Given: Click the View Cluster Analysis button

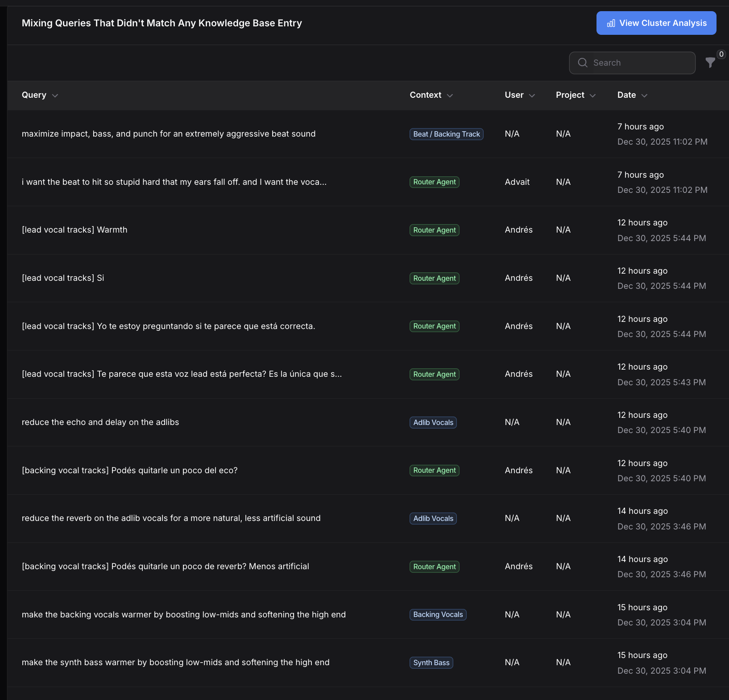Looking at the screenshot, I should pyautogui.click(x=656, y=23).
